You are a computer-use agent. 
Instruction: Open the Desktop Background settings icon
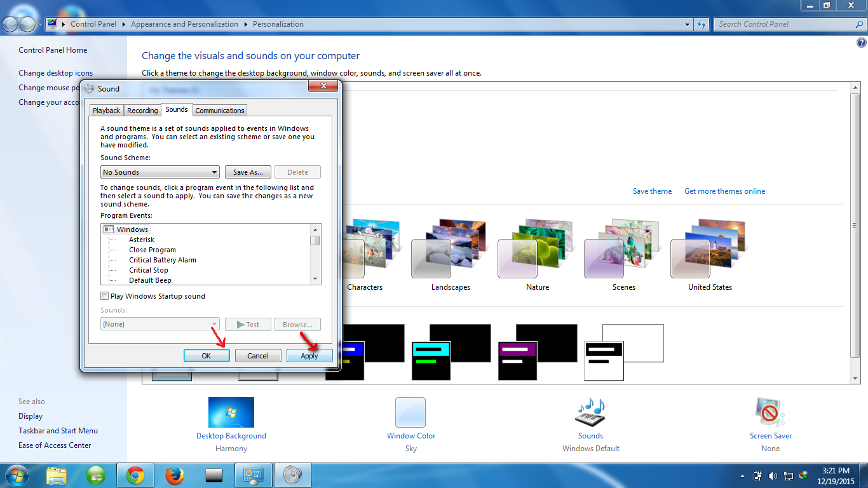pos(231,412)
